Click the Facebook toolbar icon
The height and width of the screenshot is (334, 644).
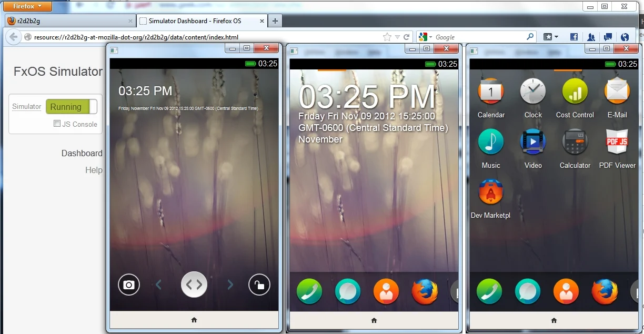pos(574,37)
